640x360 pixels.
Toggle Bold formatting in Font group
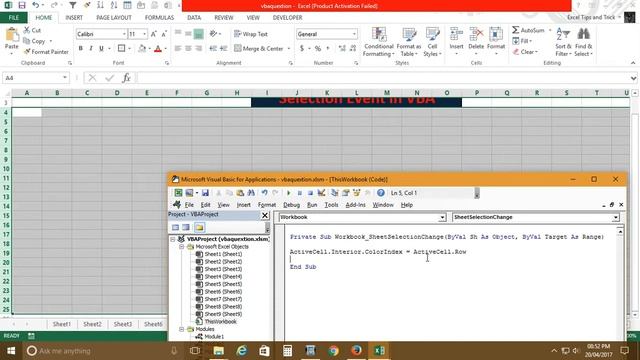pos(80,49)
